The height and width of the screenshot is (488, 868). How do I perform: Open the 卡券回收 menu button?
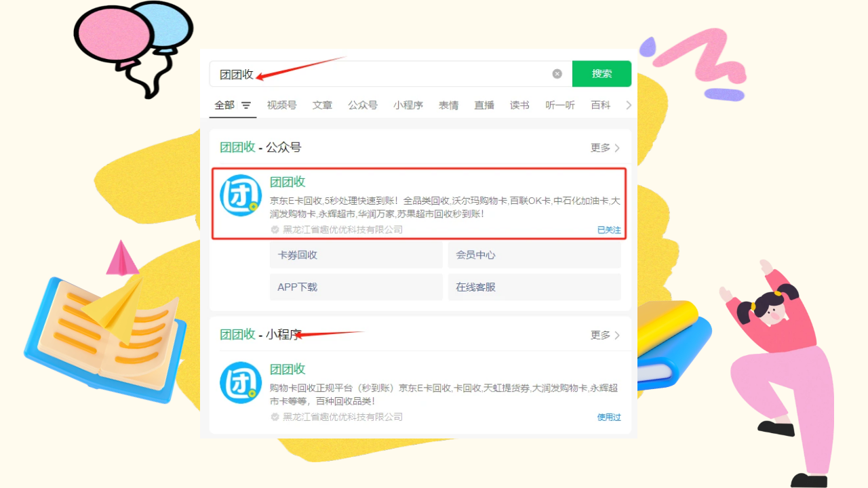(x=356, y=255)
